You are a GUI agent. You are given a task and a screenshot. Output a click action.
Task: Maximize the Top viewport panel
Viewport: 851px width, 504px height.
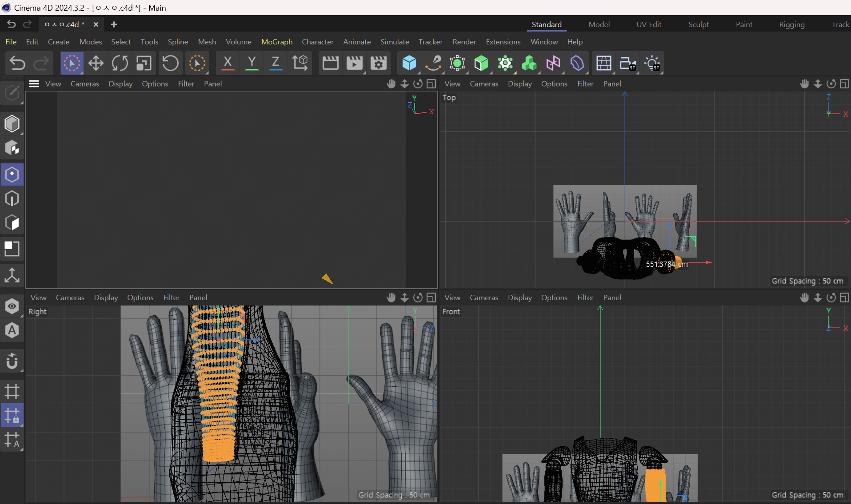coord(844,84)
